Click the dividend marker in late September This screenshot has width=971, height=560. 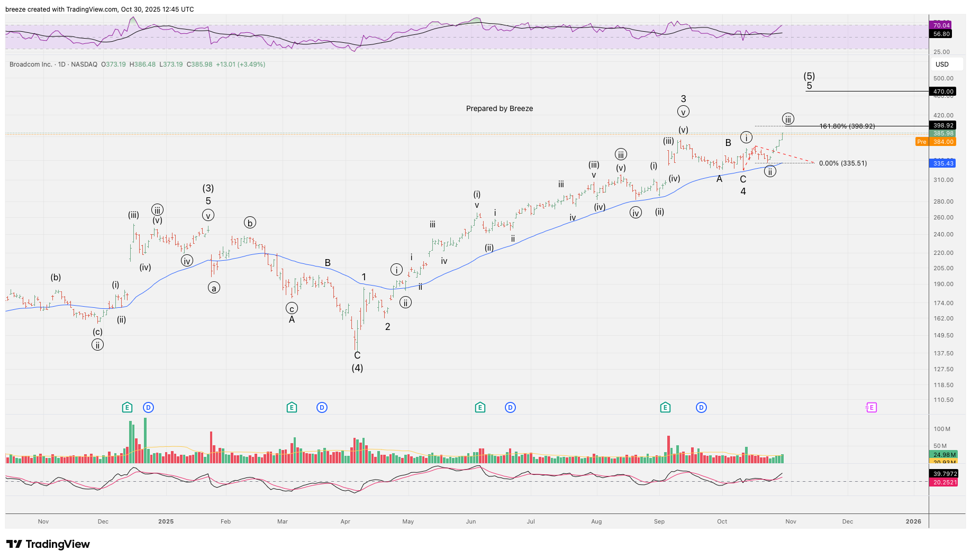click(x=701, y=407)
